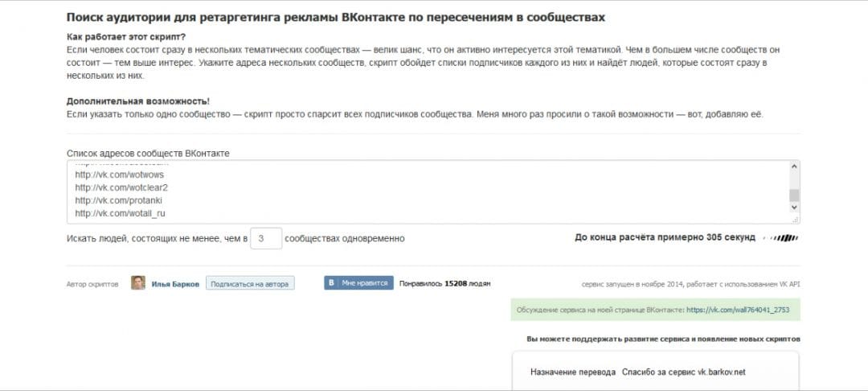Screen dimensions: 868x391
Task: Click the сервис запущен в ноябре 2014 note
Action: [690, 284]
